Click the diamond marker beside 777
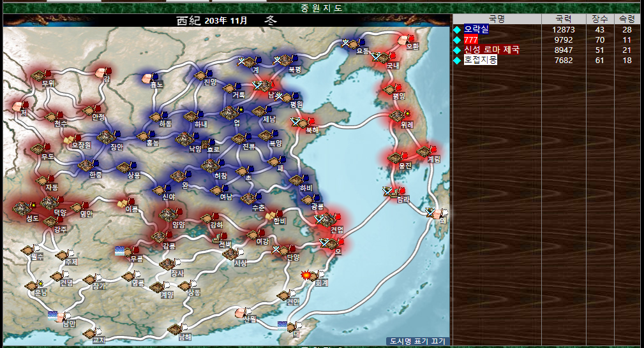644x348 pixels. click(457, 40)
